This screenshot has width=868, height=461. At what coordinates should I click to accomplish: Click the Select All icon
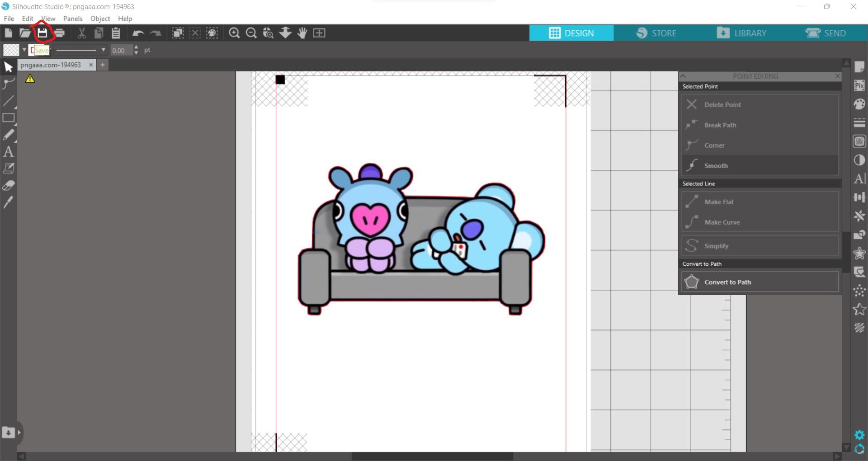pos(178,33)
